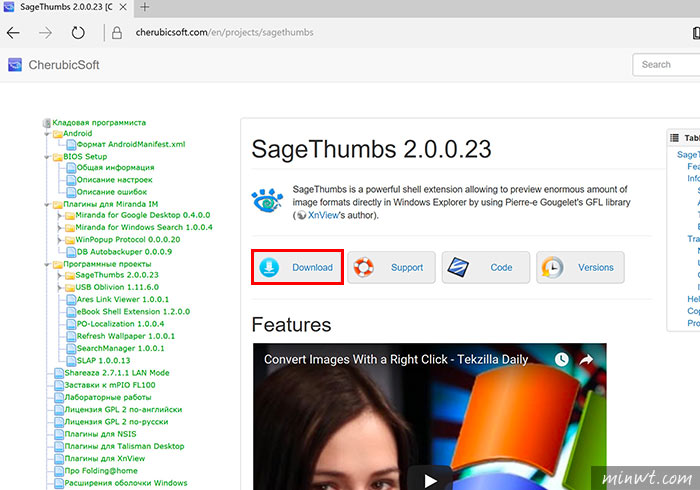Open Ares Link Viewer 1.0.0.1 page
This screenshot has height=490, width=700.
[x=123, y=299]
